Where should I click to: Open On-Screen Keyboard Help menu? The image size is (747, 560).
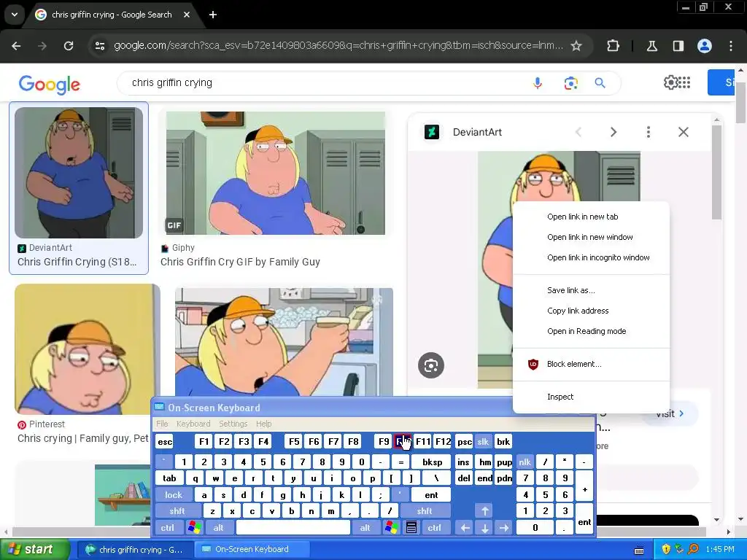[263, 424]
